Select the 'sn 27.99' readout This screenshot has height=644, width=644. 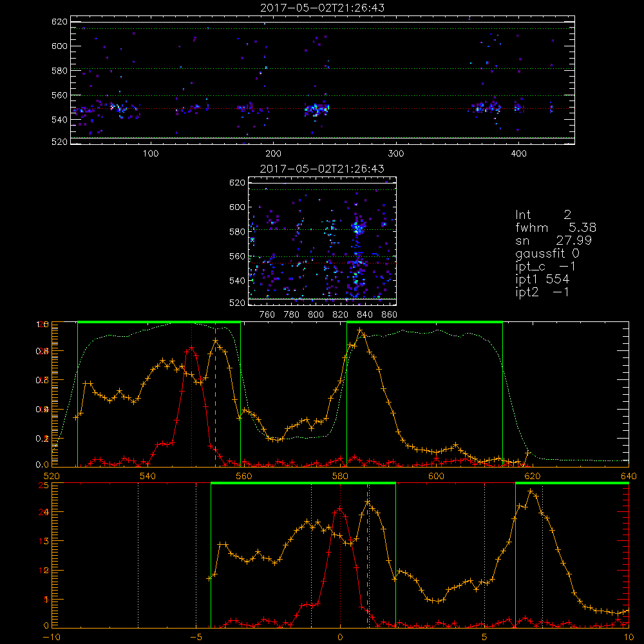click(553, 241)
